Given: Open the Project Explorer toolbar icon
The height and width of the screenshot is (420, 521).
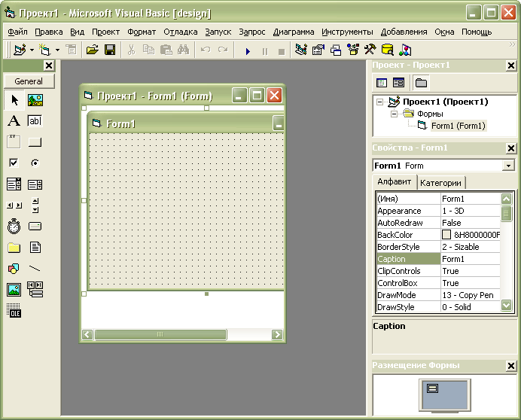Looking at the screenshot, I should (301, 50).
